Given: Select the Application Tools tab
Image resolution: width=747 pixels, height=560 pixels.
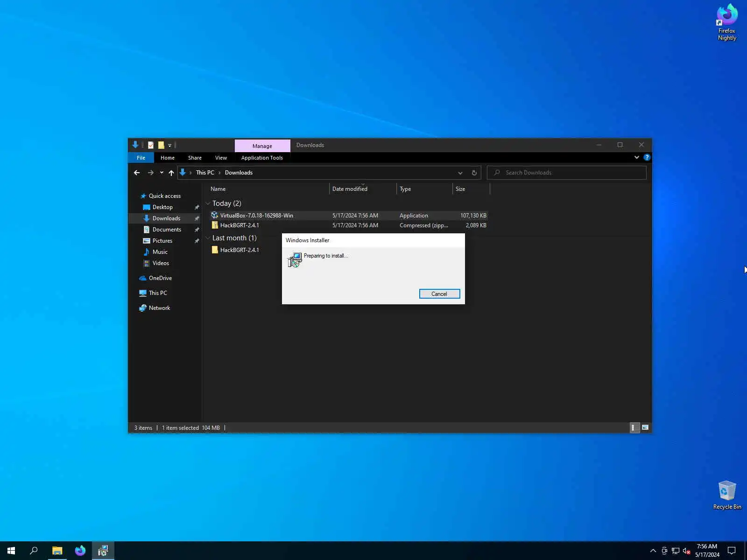Looking at the screenshot, I should coord(262,158).
